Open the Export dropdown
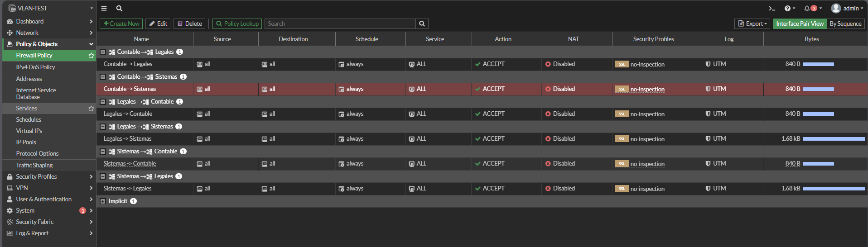Image resolution: width=868 pixels, height=247 pixels. click(x=752, y=24)
